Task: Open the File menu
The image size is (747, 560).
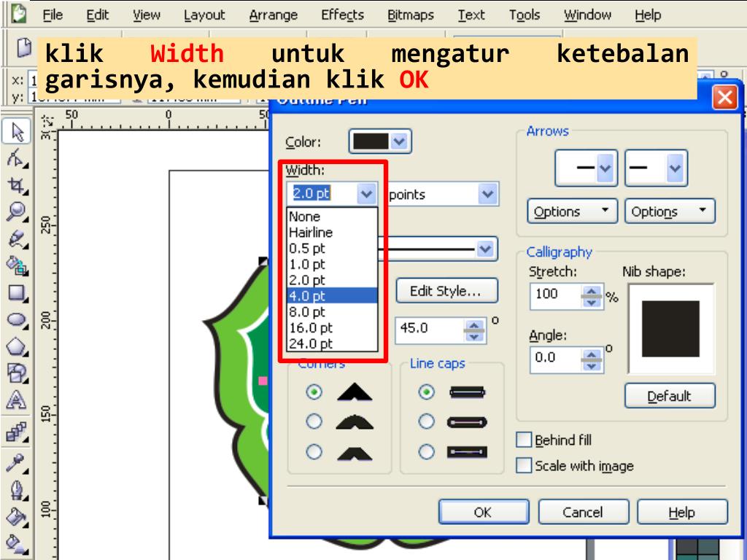Action: coord(53,15)
